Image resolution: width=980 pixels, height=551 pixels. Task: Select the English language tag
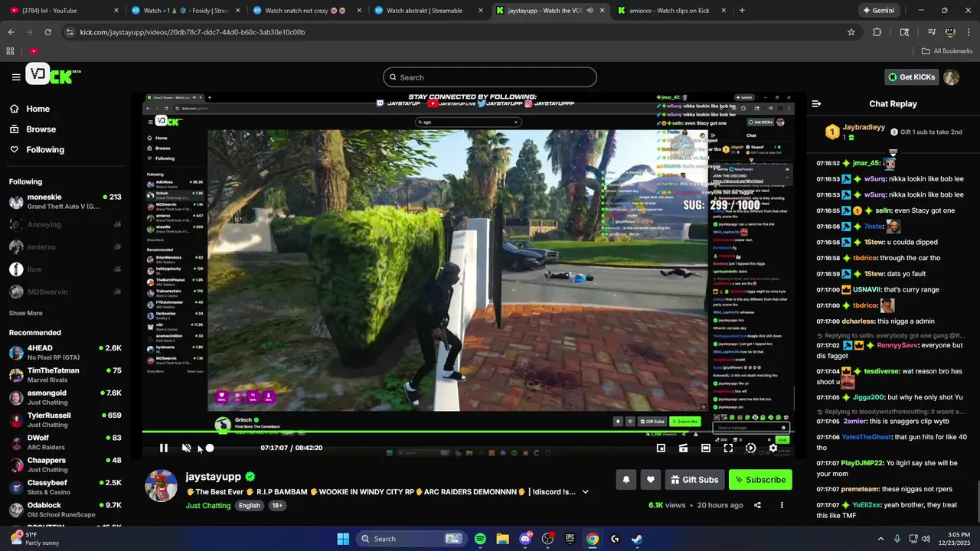click(x=249, y=506)
